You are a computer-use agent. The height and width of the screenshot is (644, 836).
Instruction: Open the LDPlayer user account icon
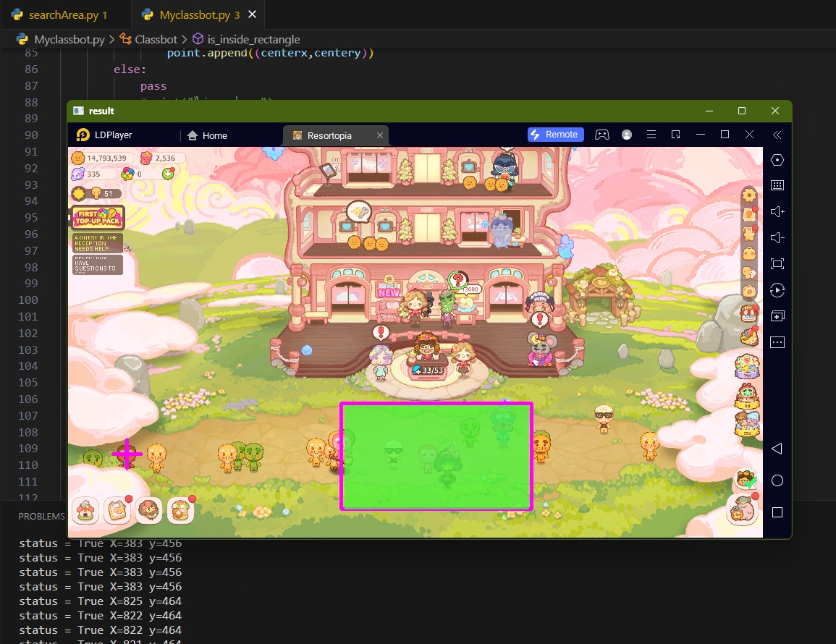627,135
